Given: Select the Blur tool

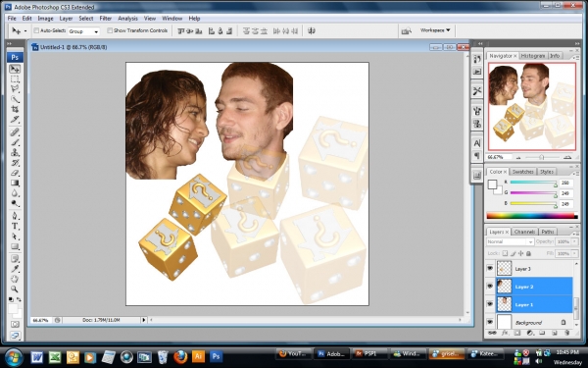Looking at the screenshot, I should [x=15, y=193].
